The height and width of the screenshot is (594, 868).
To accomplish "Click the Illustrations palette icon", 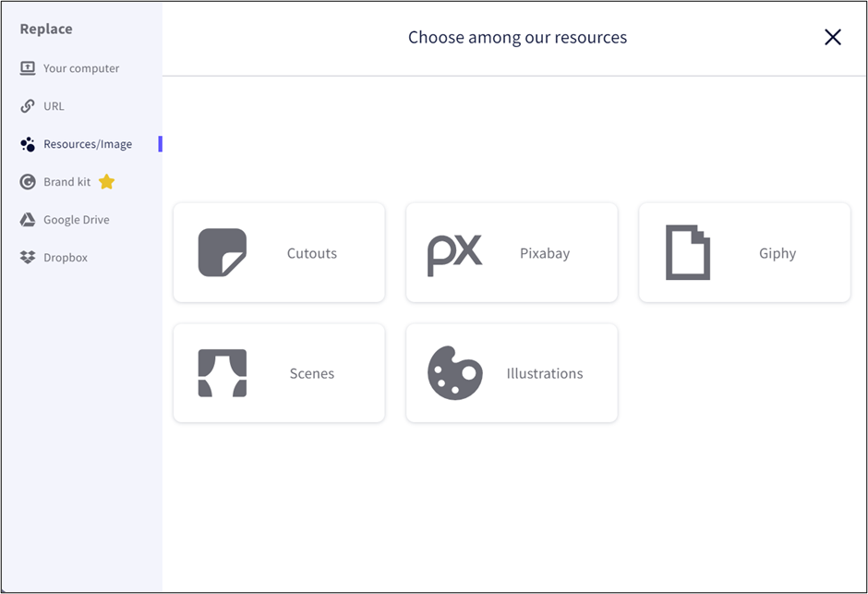I will click(x=454, y=373).
